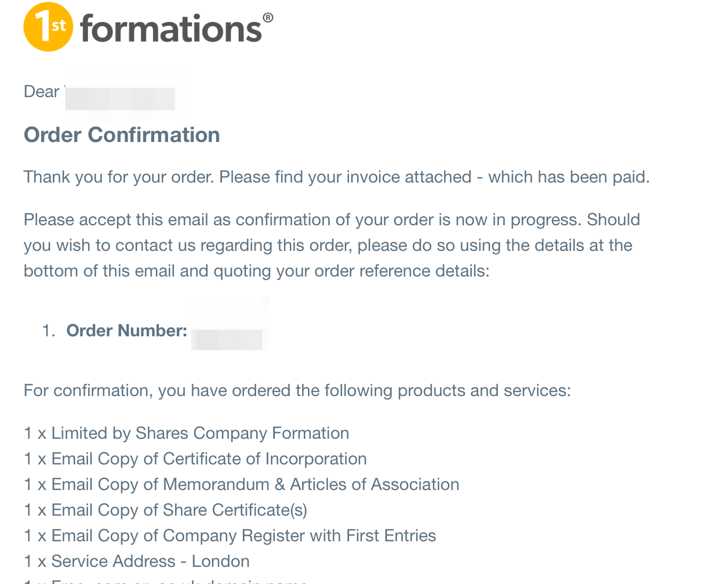Click the word 'formations' in the logo
Screen dimensions: 728x584
point(171,28)
